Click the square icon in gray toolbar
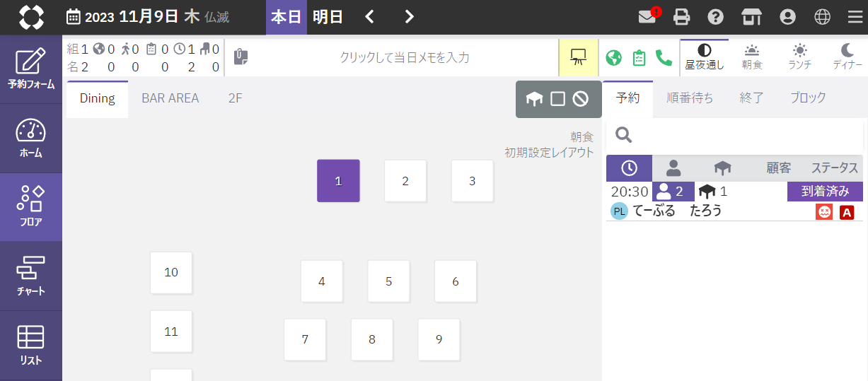This screenshot has width=868, height=381. 557,100
